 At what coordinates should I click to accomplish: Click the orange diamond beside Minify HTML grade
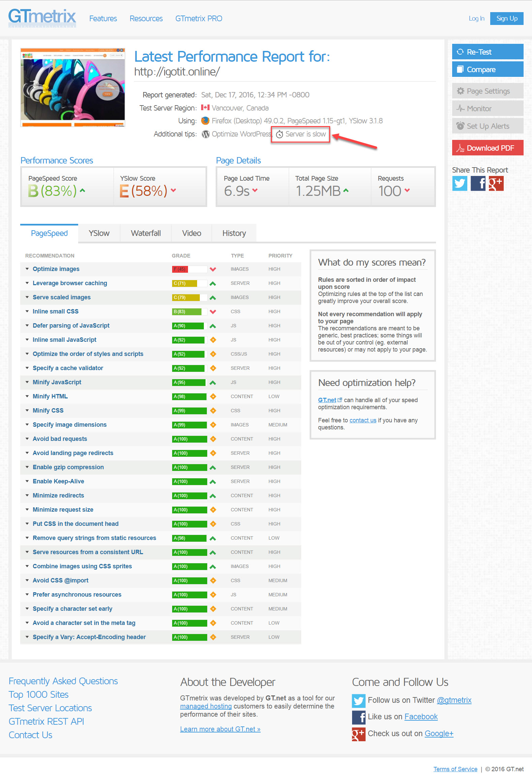[x=213, y=396]
